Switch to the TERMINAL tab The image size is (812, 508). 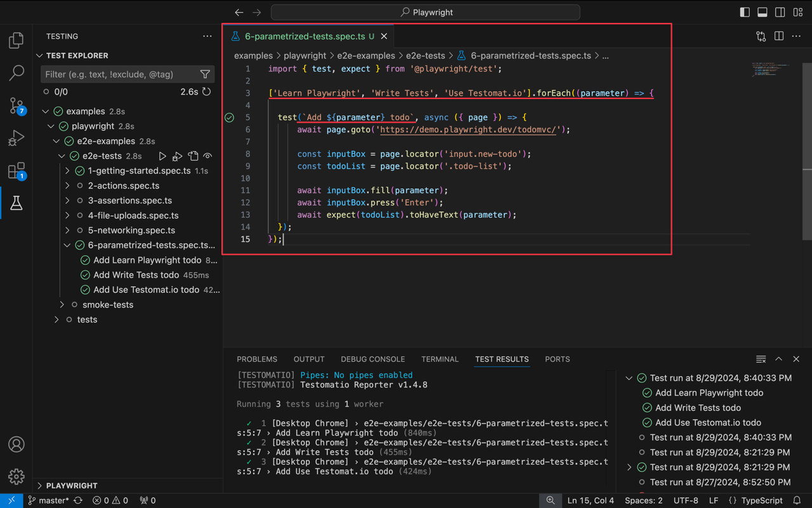point(440,359)
